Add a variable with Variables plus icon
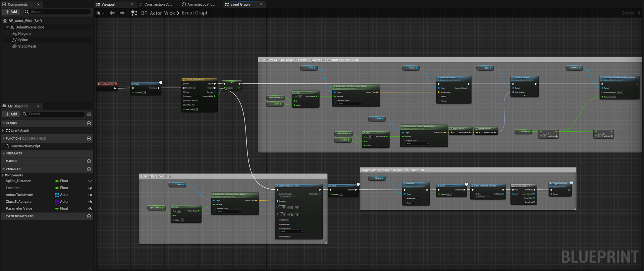This screenshot has height=271, width=644. pos(89,169)
